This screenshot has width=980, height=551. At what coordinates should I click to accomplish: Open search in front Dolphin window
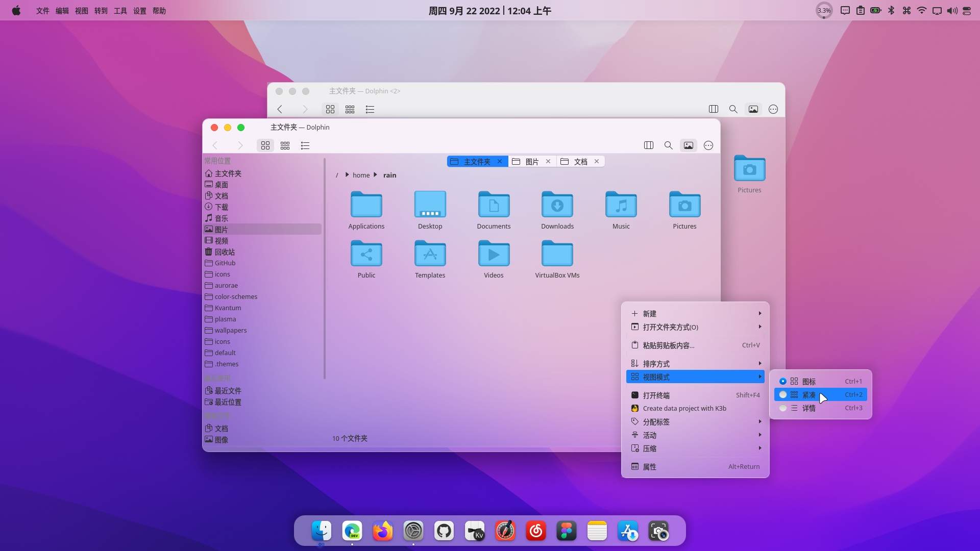(668, 145)
